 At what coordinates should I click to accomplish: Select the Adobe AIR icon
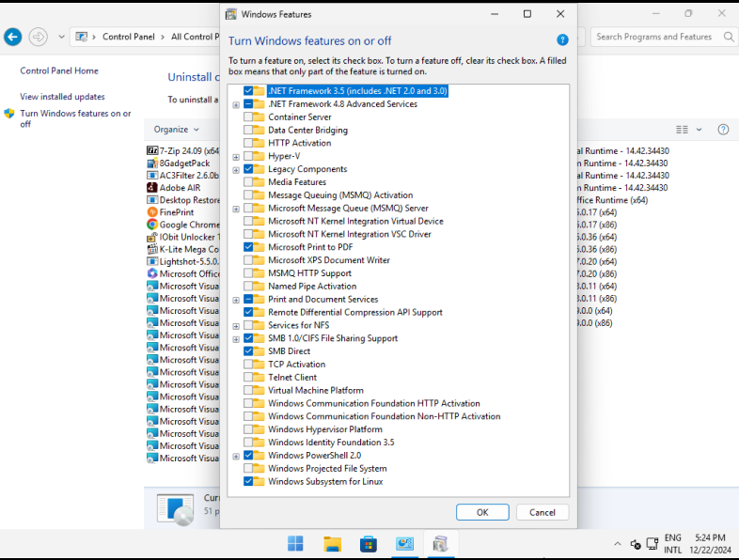[x=152, y=188]
